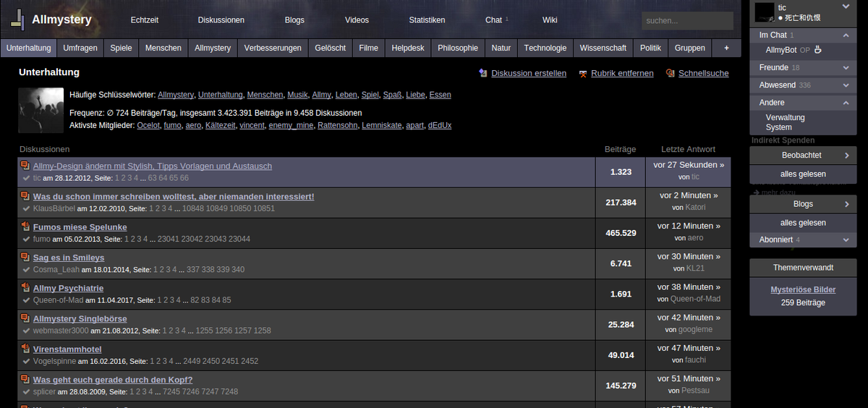Image resolution: width=868 pixels, height=408 pixels.
Task: Click alles gelesen under Blogs
Action: click(x=803, y=223)
